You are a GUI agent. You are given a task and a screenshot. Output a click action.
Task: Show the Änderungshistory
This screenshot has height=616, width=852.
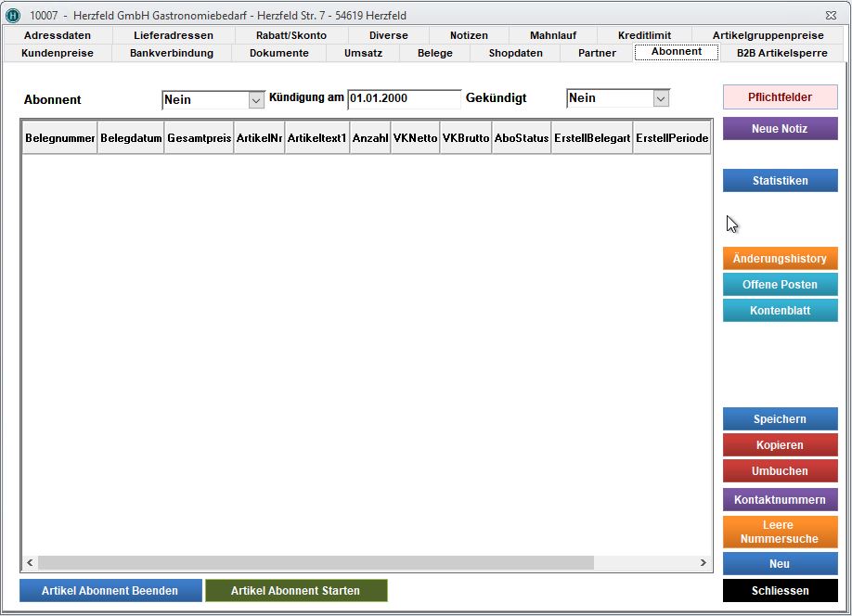point(780,259)
